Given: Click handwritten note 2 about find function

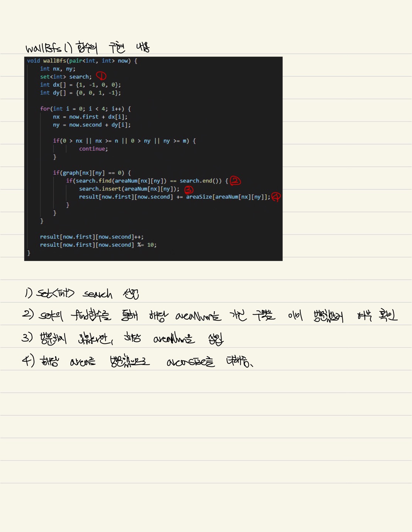Looking at the screenshot, I should click(x=210, y=316).
